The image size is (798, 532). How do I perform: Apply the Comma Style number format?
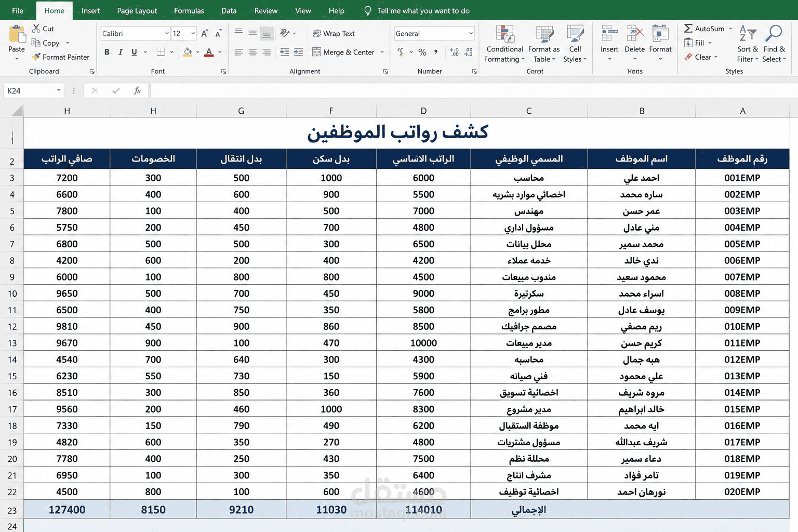click(435, 52)
